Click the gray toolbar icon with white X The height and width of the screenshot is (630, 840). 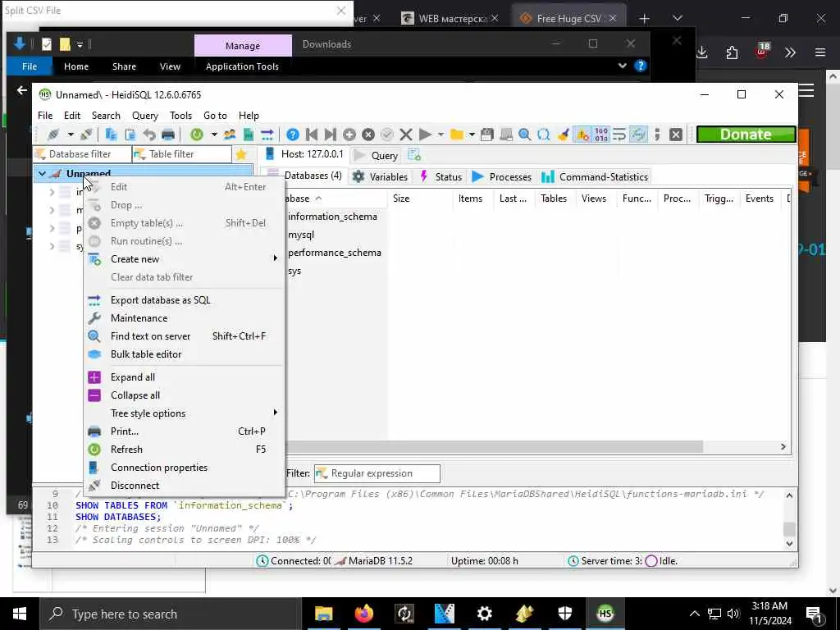676,135
